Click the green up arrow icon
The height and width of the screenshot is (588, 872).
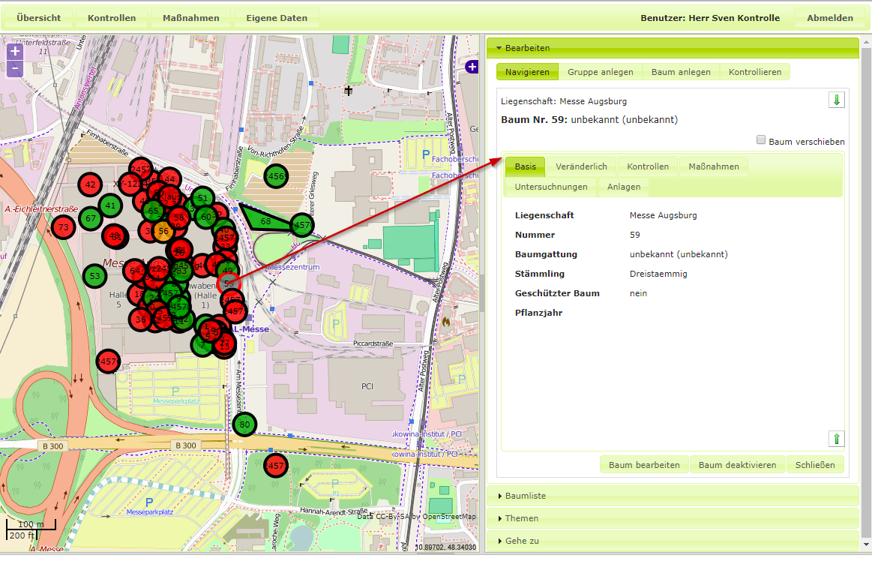tap(837, 439)
